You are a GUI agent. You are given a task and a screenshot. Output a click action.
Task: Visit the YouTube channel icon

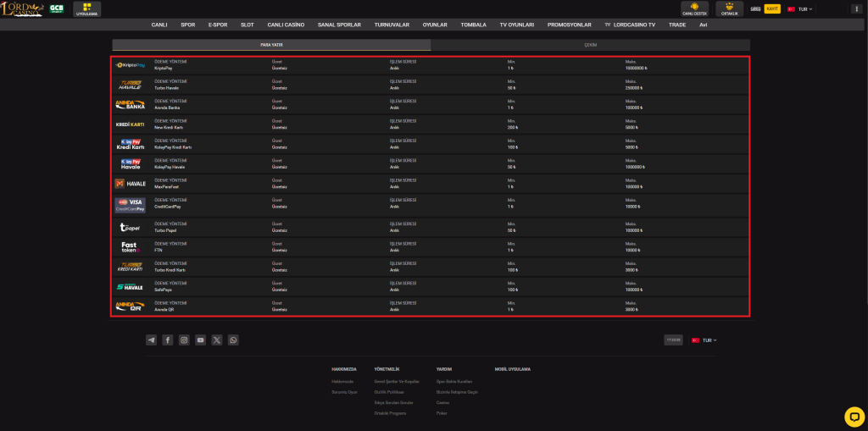click(x=200, y=340)
